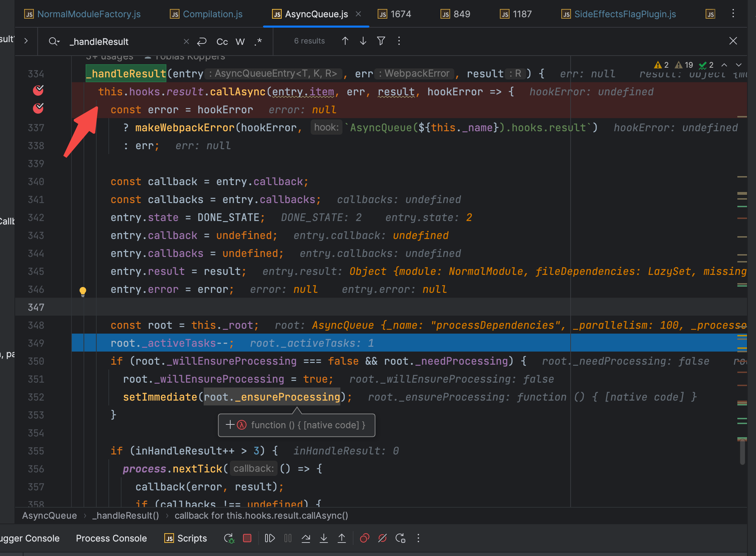Image resolution: width=756 pixels, height=556 pixels.
Task: Open View Breakpoints dialog
Action: (x=365, y=538)
